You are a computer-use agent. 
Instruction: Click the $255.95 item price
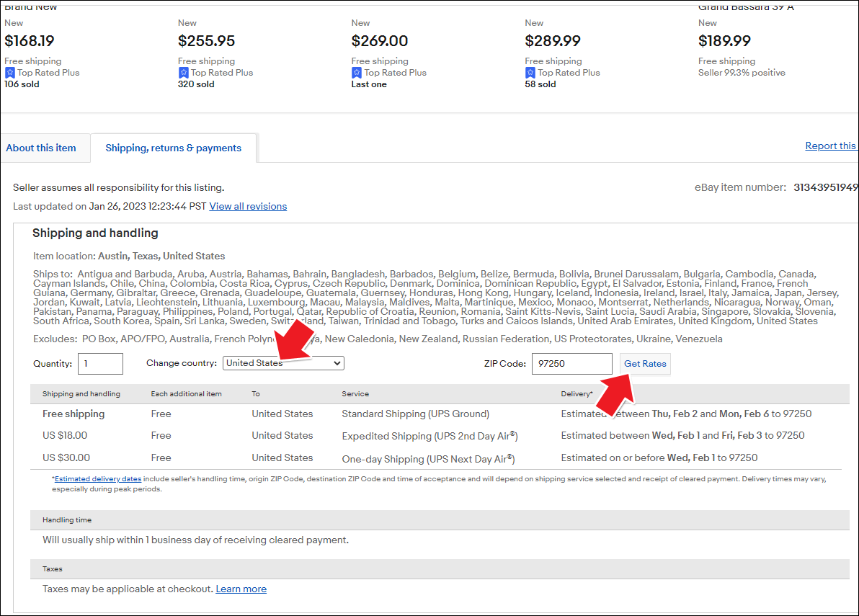[x=207, y=41]
